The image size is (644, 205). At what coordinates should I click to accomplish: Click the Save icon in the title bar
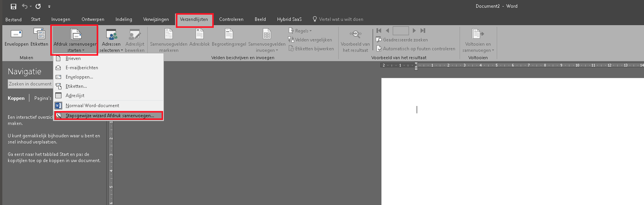[x=14, y=6]
